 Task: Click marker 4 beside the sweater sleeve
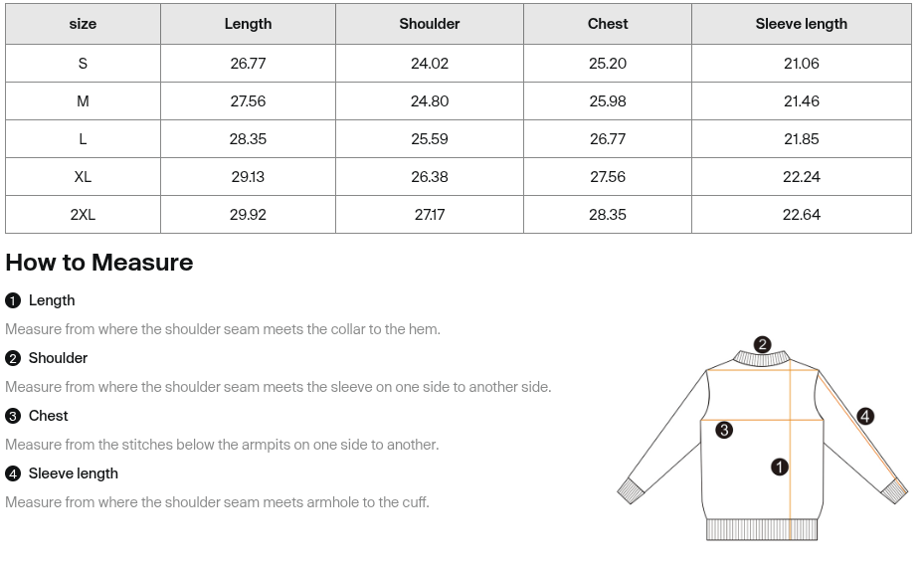865,416
